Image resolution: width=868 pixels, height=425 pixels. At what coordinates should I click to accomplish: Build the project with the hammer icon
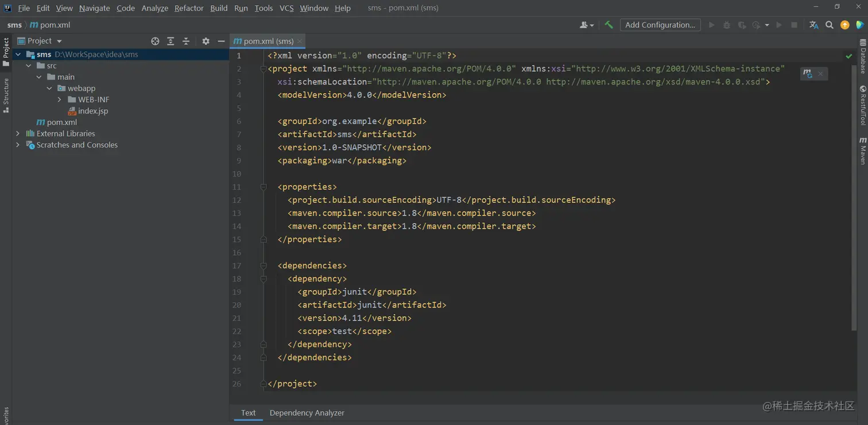pyautogui.click(x=609, y=25)
